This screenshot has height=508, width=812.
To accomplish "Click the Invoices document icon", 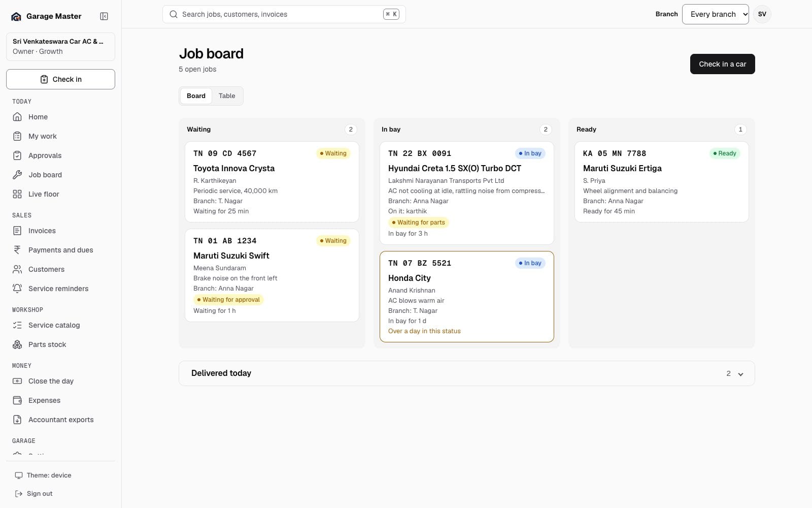I will point(17,231).
